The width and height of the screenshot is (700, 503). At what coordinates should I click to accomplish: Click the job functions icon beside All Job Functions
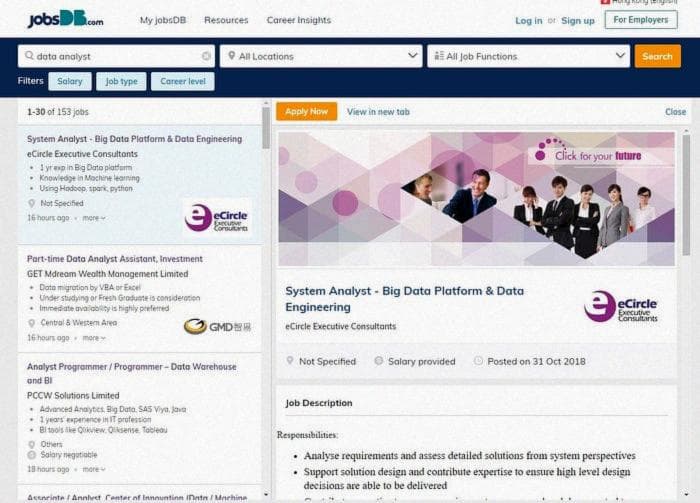[437, 57]
